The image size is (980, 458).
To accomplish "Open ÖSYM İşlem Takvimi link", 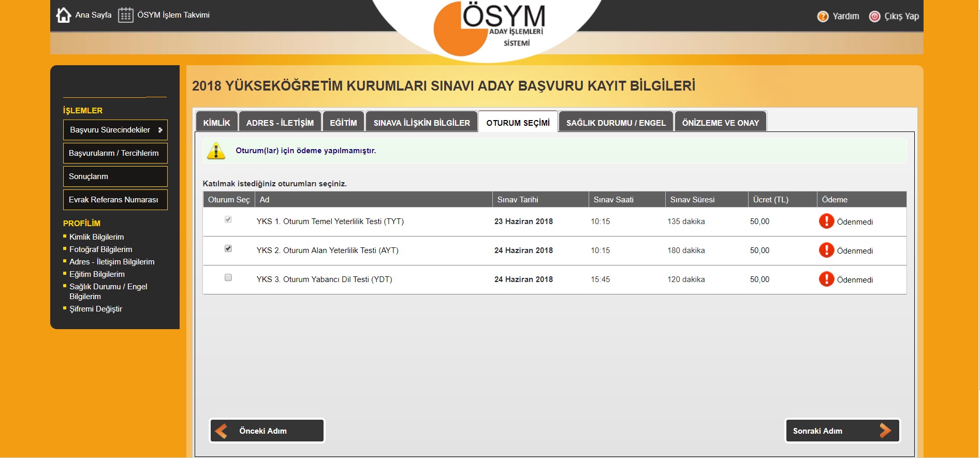I will pos(173,15).
